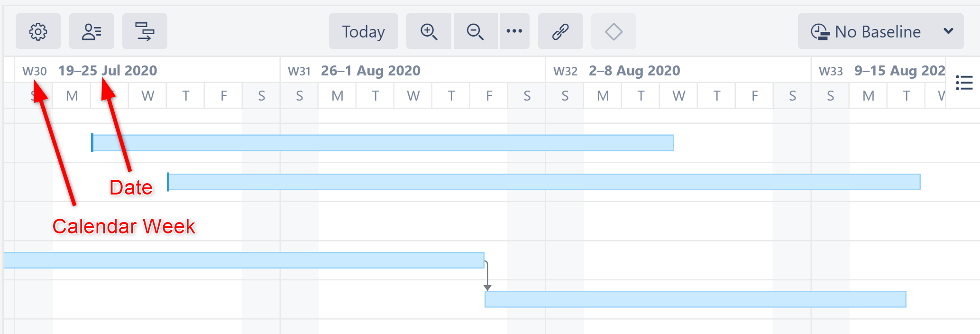This screenshot has width=980, height=334.
Task: Select the W31 week header
Action: [x=300, y=70]
